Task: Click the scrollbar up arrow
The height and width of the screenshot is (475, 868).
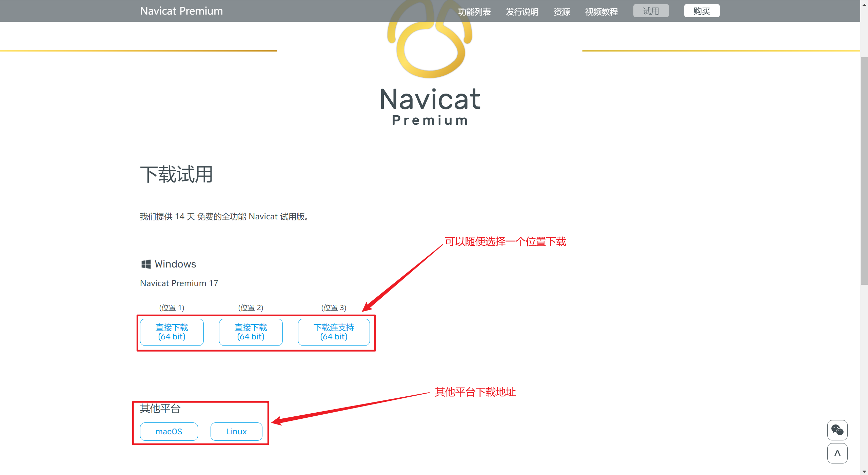Action: (x=864, y=4)
